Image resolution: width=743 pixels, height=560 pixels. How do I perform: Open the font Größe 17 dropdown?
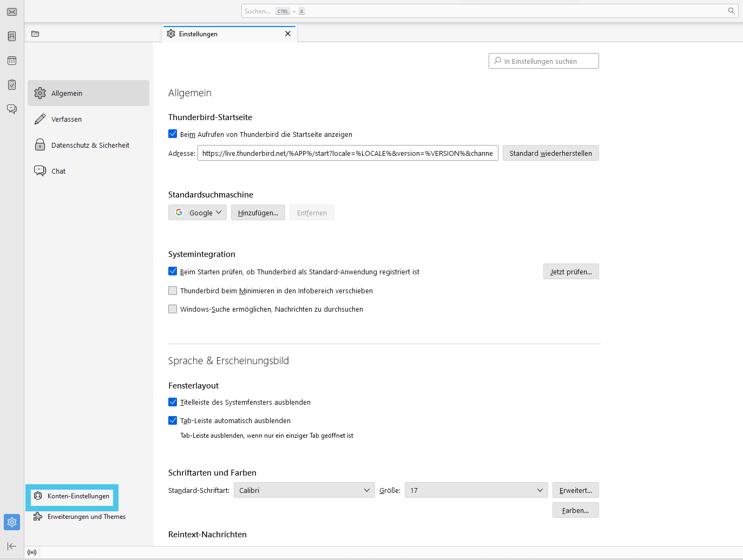(476, 490)
